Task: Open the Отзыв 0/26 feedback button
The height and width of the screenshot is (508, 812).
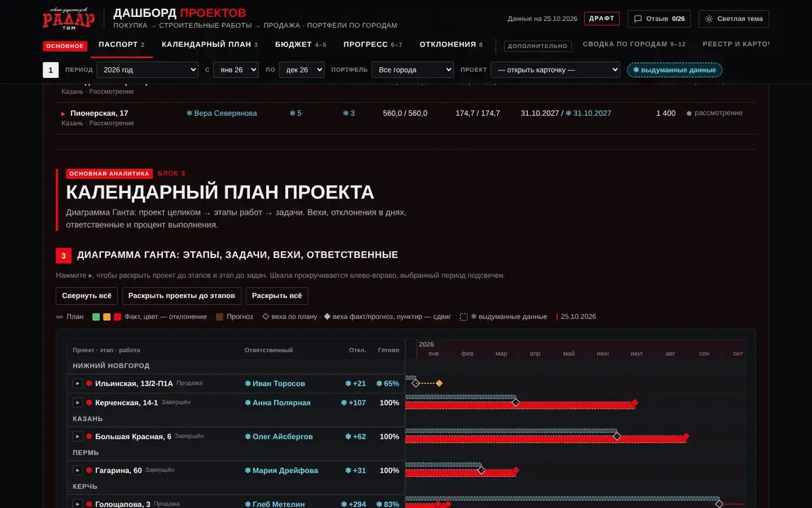Action: 659,19
